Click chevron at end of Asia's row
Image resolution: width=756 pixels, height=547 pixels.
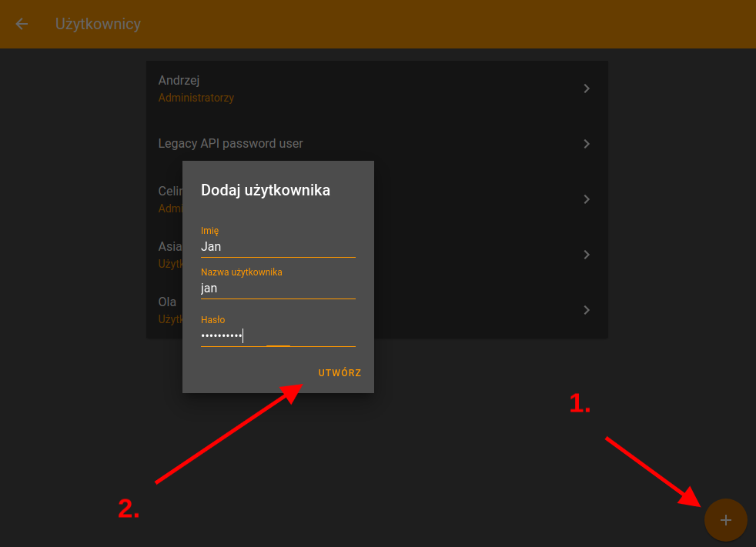587,255
